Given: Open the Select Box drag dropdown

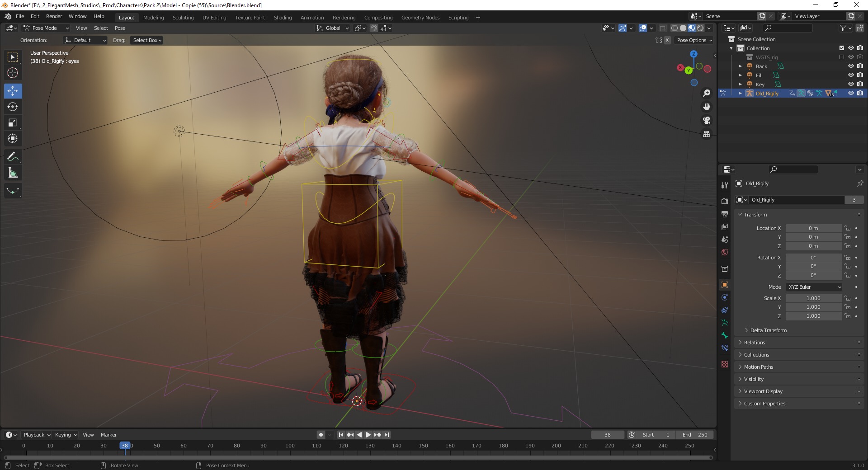Looking at the screenshot, I should tap(147, 40).
